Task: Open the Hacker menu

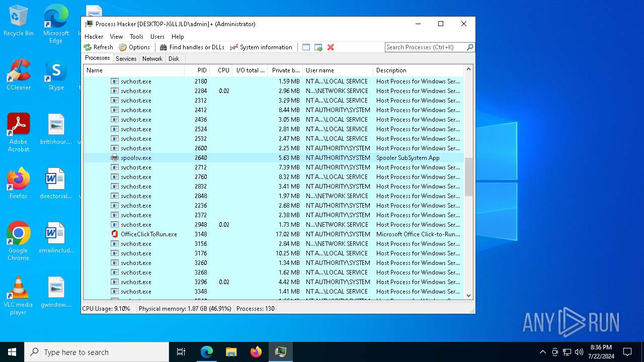Action: [x=94, y=37]
